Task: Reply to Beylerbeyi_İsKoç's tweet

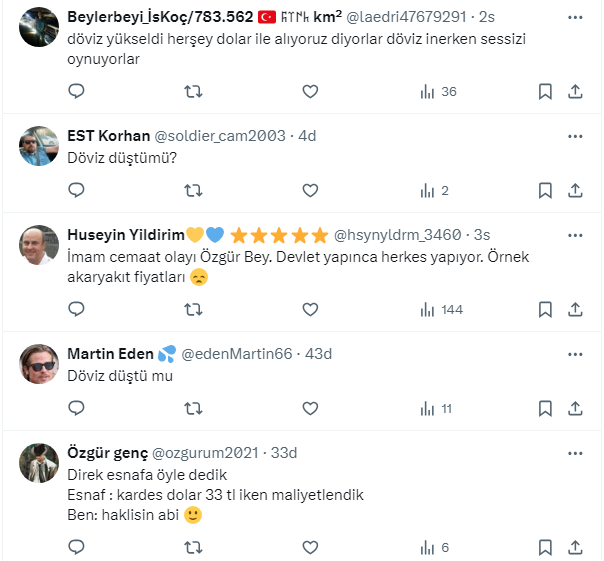Action: pyautogui.click(x=77, y=92)
